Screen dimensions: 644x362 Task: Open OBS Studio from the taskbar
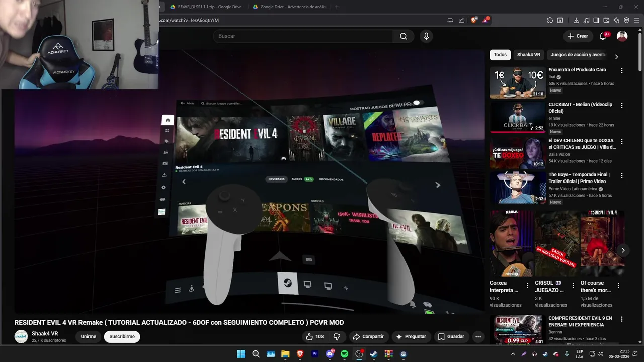[359, 354]
